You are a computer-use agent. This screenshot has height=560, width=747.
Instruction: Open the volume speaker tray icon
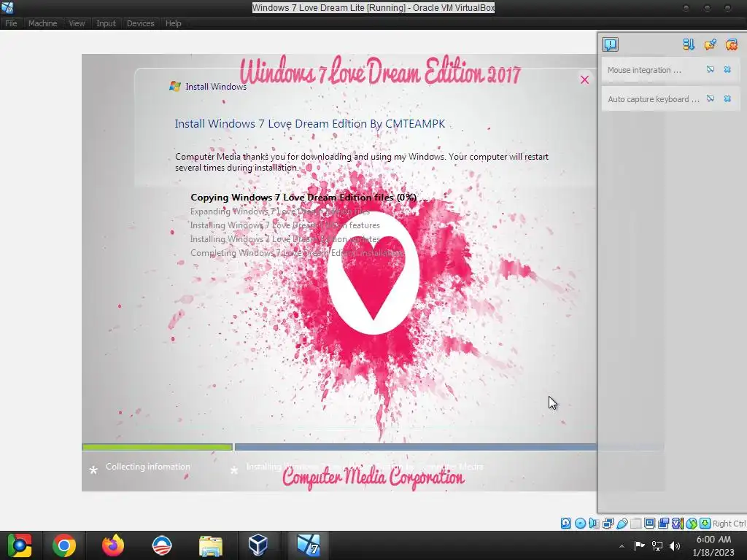pos(675,545)
